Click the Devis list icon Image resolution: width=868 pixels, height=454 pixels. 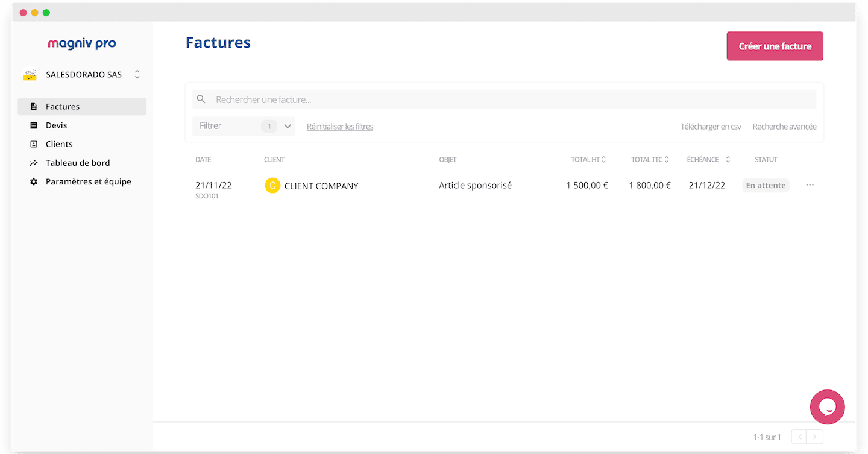coord(34,125)
